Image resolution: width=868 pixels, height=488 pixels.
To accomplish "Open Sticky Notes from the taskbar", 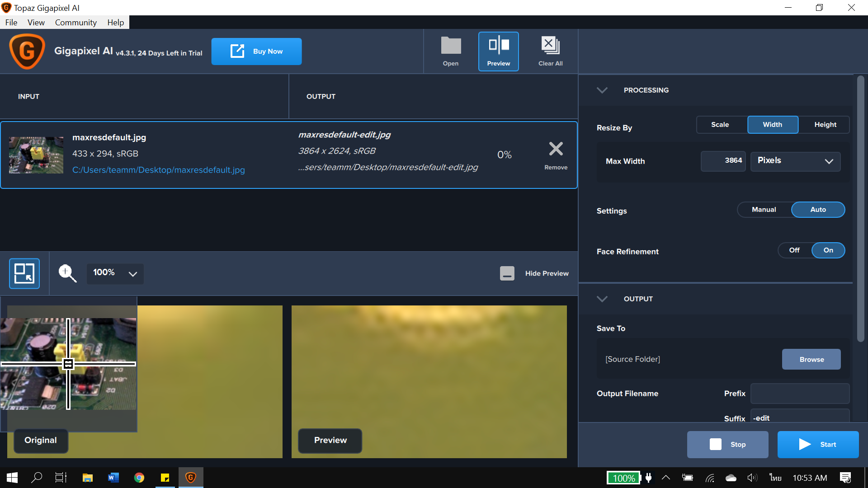I will point(165,478).
